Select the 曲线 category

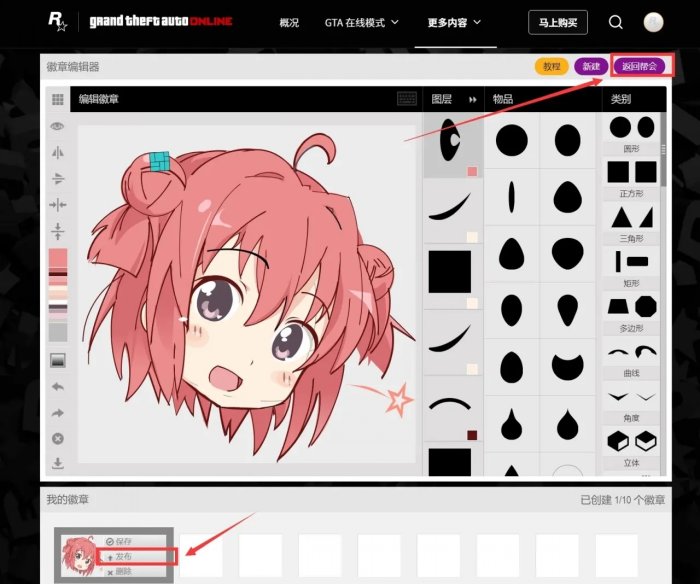(631, 359)
